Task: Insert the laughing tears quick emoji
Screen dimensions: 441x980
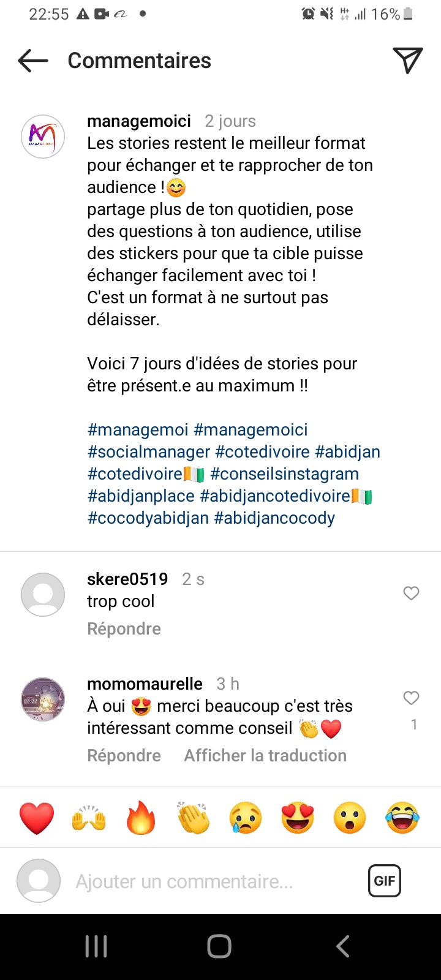Action: pyautogui.click(x=402, y=818)
